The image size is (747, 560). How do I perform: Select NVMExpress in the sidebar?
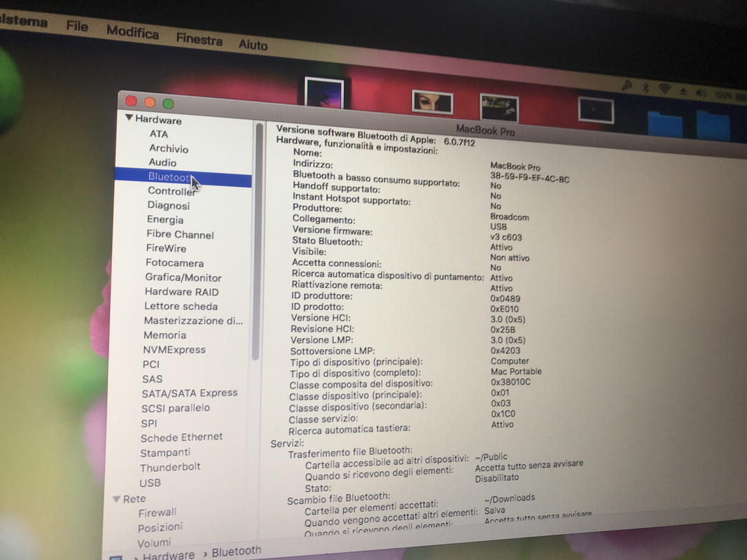pyautogui.click(x=174, y=349)
